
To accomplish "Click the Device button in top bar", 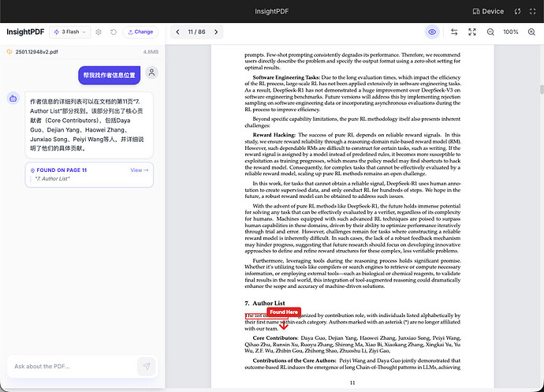I will [x=488, y=12].
